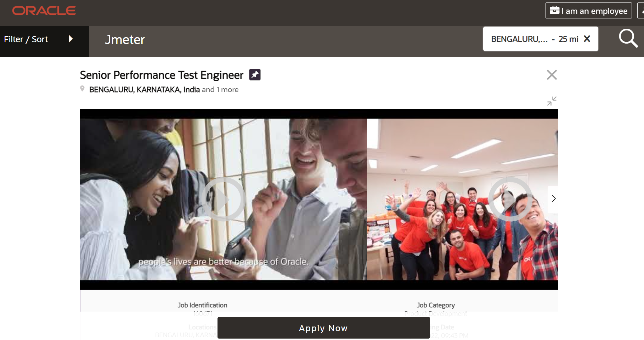This screenshot has width=644, height=340.
Task: Show next video with right chevron
Action: tap(553, 199)
